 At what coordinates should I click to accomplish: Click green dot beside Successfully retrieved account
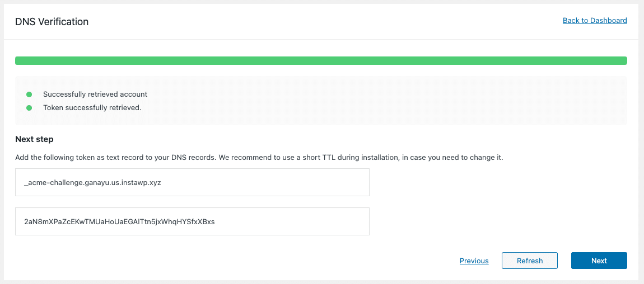coord(29,94)
